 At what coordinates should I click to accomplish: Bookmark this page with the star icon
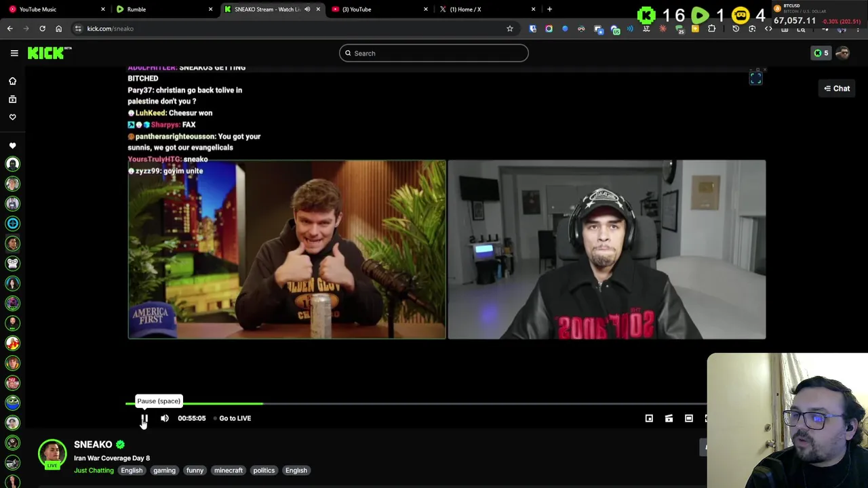pyautogui.click(x=510, y=28)
